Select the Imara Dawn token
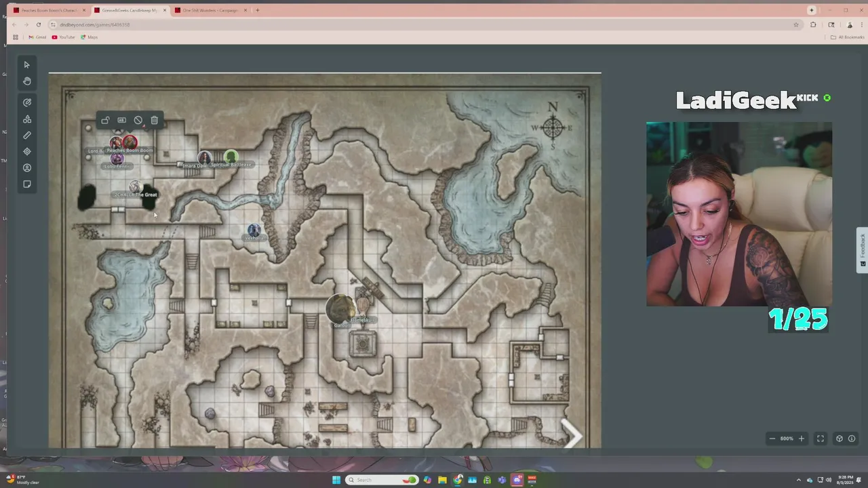Image resolution: width=868 pixels, height=488 pixels. click(x=203, y=158)
